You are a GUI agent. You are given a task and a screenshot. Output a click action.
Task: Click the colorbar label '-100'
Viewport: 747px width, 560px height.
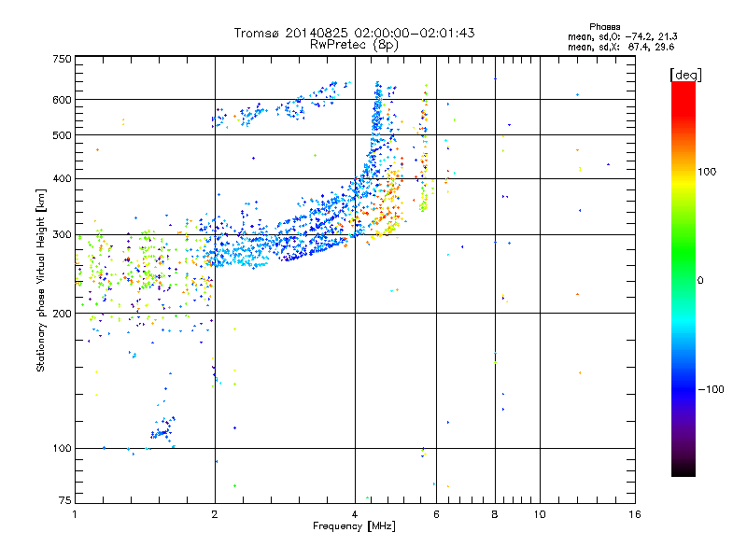point(711,389)
